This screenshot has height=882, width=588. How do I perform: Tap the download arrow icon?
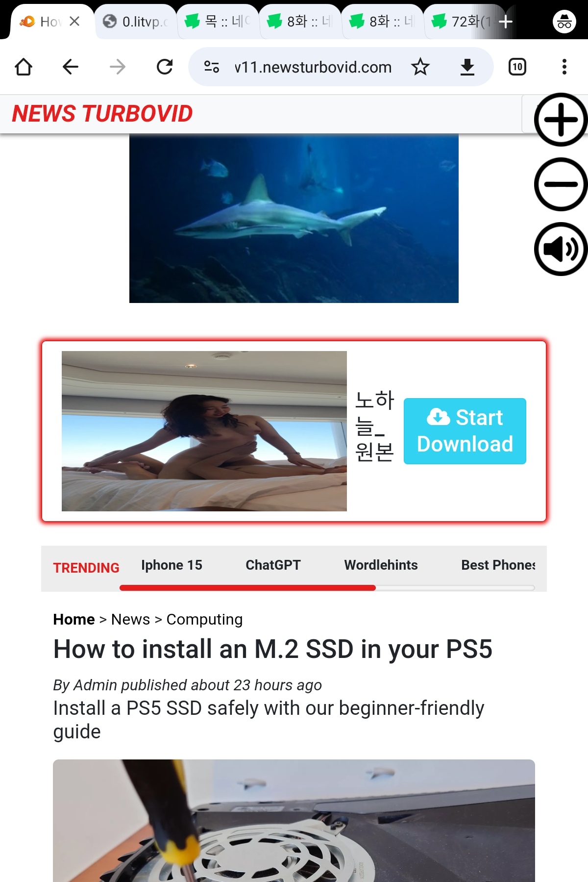coord(467,67)
